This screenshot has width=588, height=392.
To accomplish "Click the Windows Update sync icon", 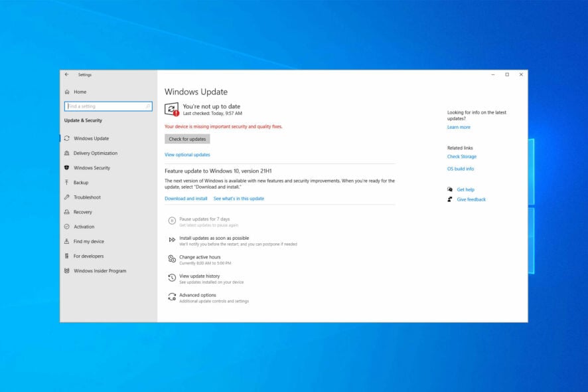I will point(67,139).
